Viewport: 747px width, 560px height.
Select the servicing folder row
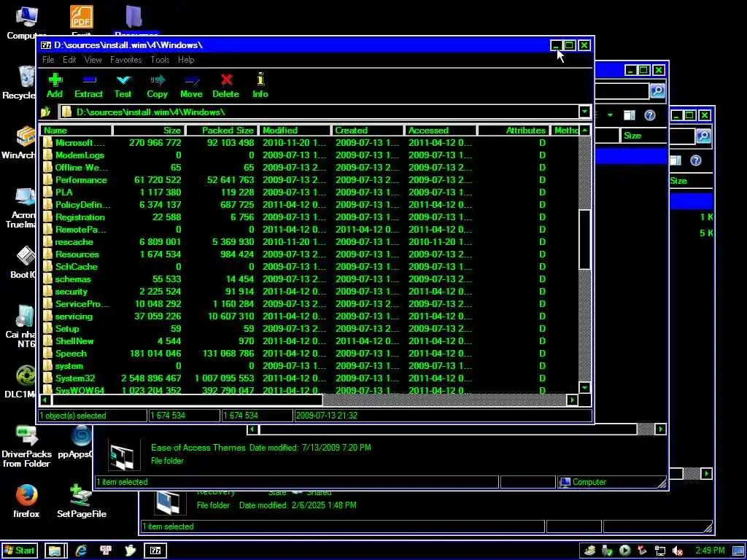coord(309,316)
